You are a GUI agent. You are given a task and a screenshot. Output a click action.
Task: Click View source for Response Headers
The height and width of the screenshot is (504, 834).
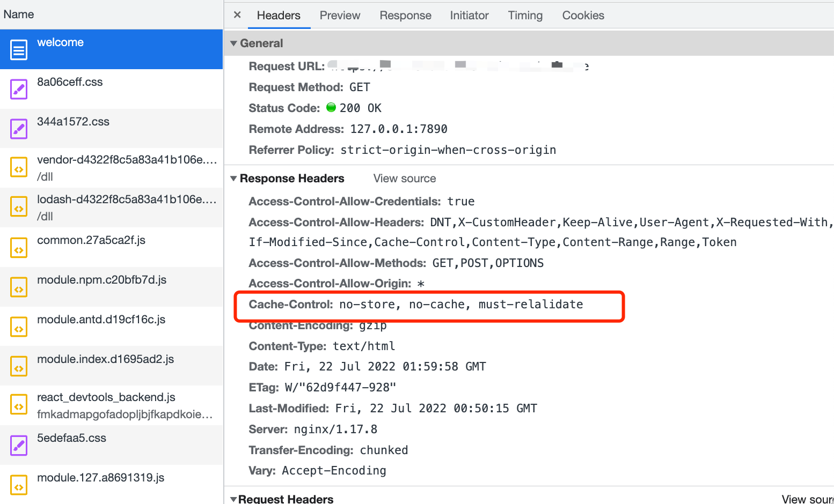click(x=405, y=179)
